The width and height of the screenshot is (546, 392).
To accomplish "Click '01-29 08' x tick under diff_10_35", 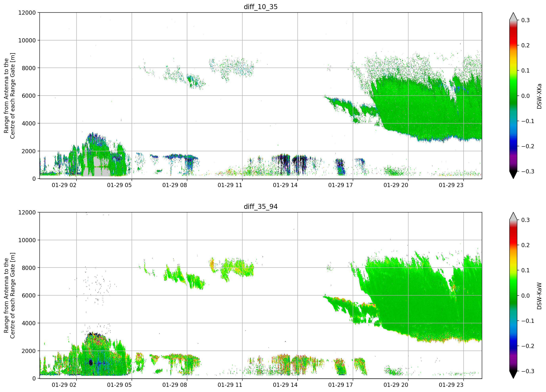I will (175, 185).
